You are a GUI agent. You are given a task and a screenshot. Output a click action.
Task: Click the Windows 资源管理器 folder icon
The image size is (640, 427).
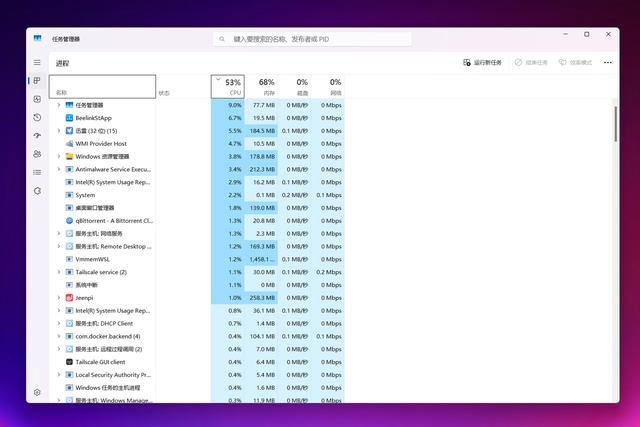[69, 156]
